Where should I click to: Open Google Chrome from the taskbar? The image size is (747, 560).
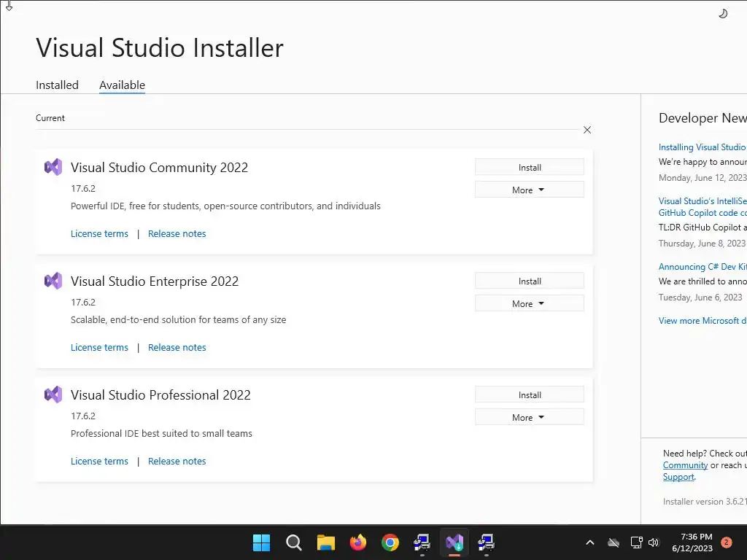tap(390, 542)
